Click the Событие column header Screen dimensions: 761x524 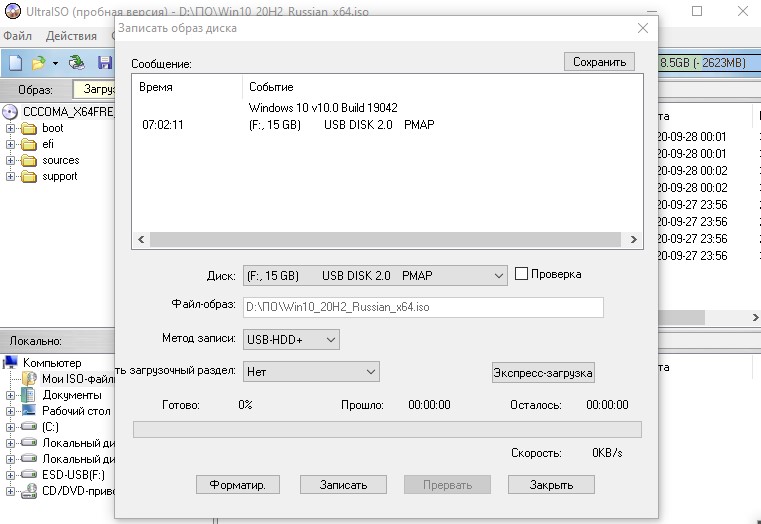tap(271, 87)
